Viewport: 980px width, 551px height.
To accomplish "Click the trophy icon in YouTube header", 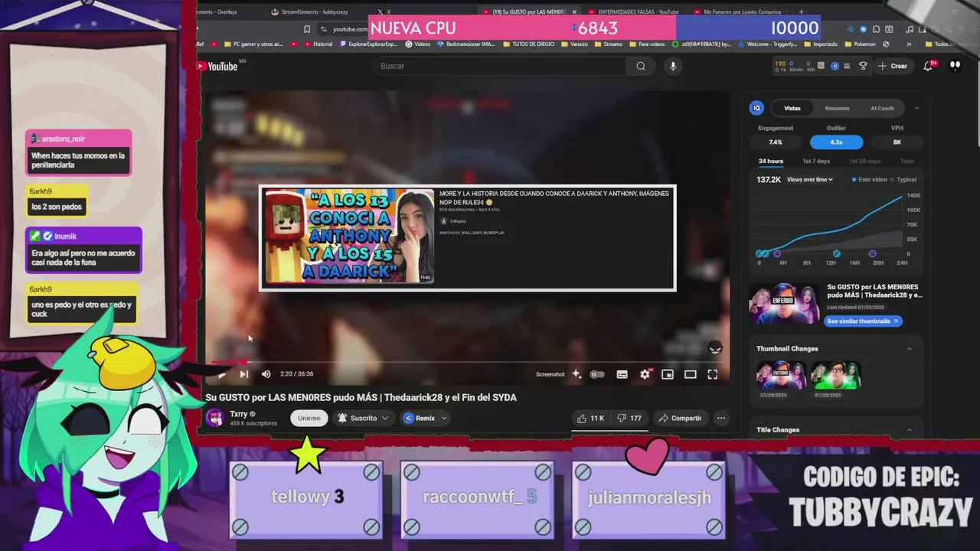I will click(x=863, y=66).
